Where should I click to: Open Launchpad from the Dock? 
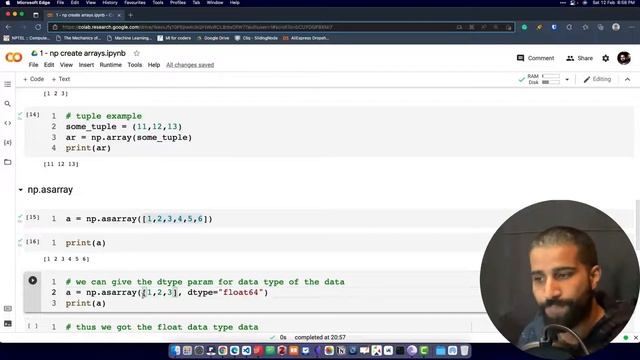click(x=187, y=350)
